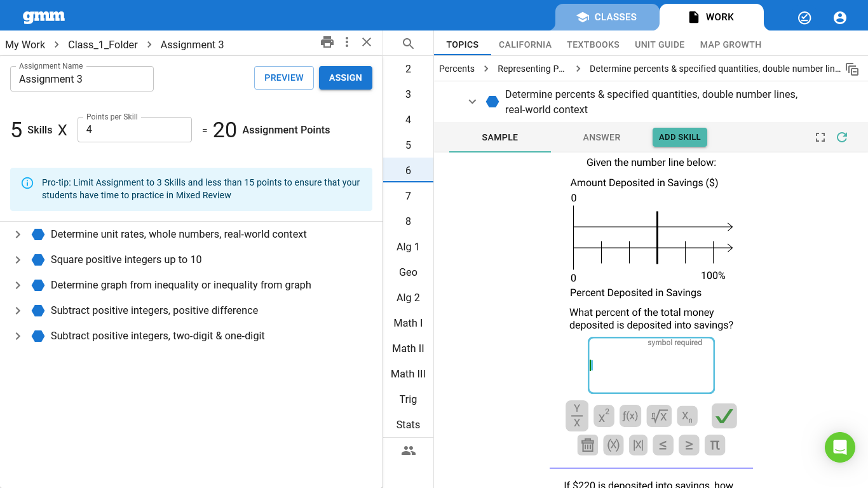Screen dimensions: 868x488
Task: Open the CALIFORNIA tab
Action: pos(525,44)
